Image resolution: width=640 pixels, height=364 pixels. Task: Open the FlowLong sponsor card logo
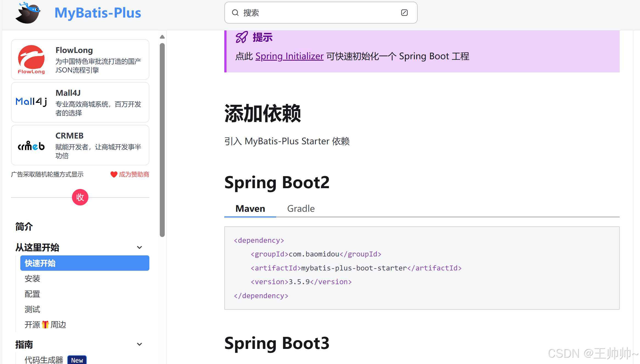31,60
